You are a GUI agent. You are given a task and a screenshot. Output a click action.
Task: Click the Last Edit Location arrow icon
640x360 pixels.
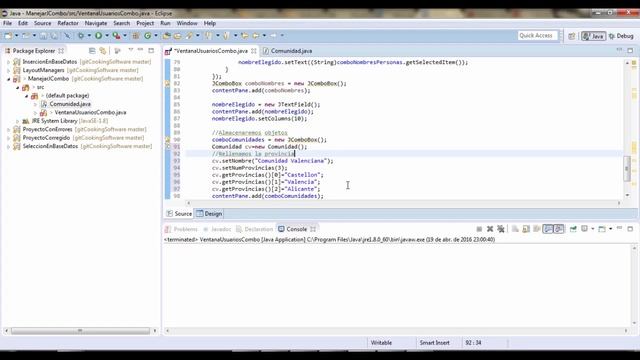point(244,36)
